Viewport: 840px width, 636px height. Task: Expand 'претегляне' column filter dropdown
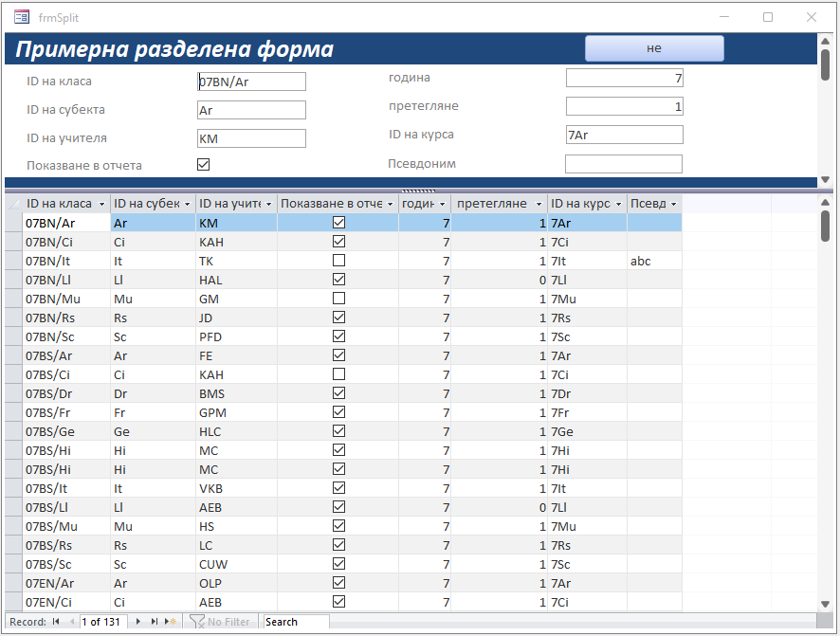pos(539,204)
